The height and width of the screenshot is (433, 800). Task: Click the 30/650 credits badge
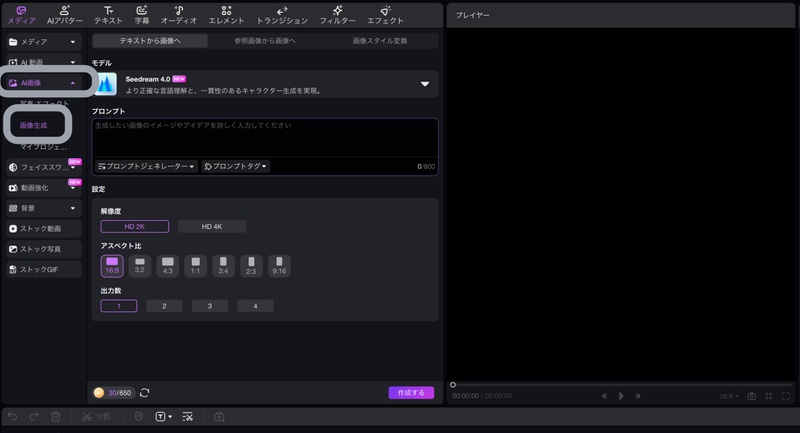pyautogui.click(x=113, y=393)
